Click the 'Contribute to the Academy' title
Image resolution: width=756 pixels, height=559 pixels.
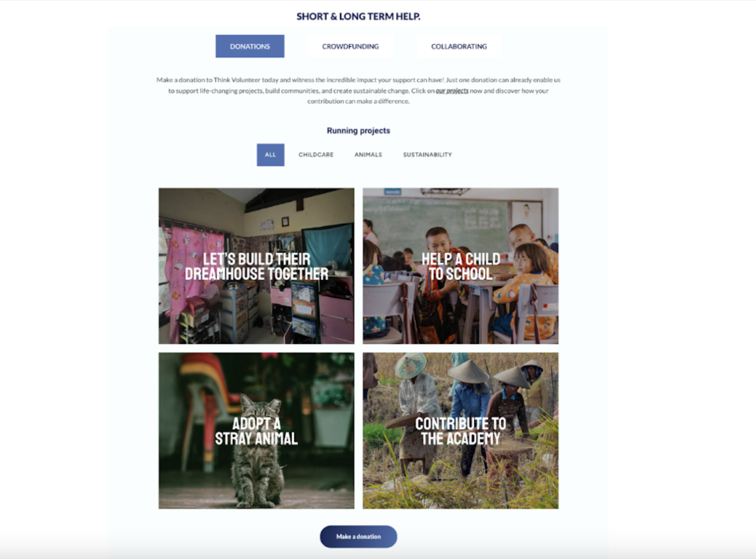461,431
